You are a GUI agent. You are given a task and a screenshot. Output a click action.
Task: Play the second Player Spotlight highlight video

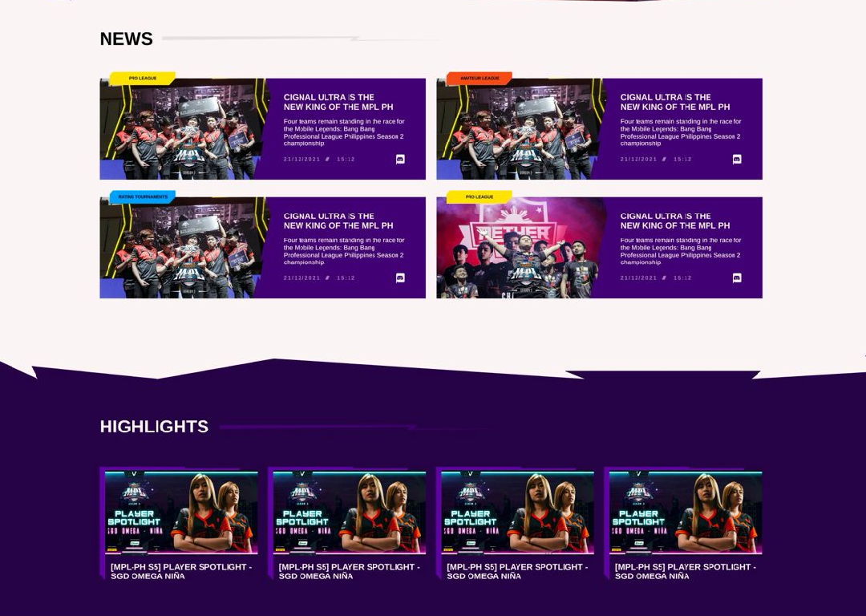[349, 513]
